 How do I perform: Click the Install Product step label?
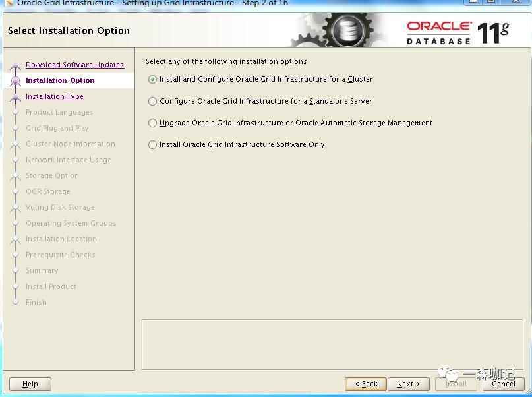[x=51, y=286]
